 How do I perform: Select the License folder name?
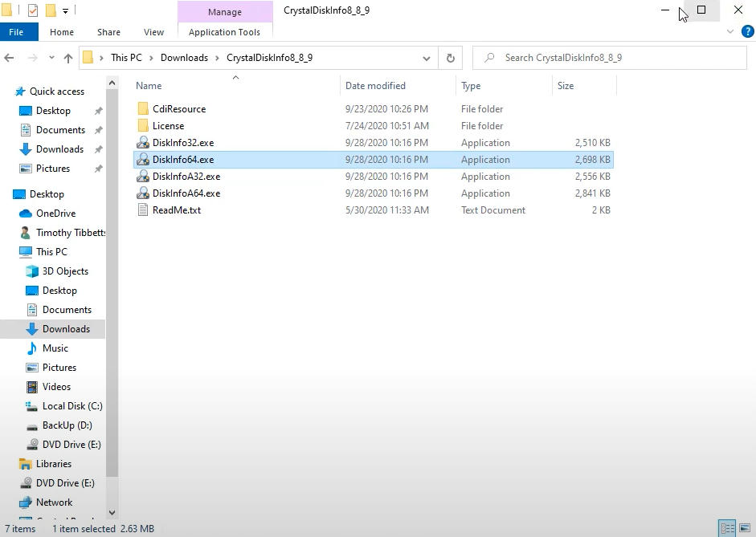point(168,126)
